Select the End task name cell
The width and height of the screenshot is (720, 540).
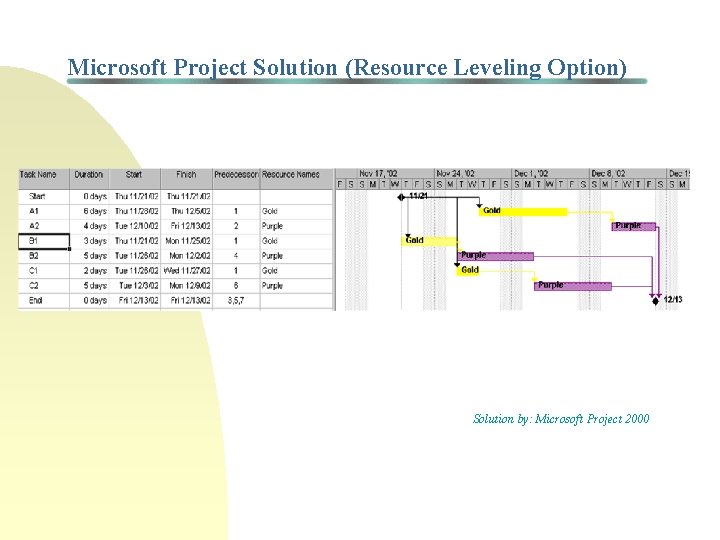(x=44, y=300)
